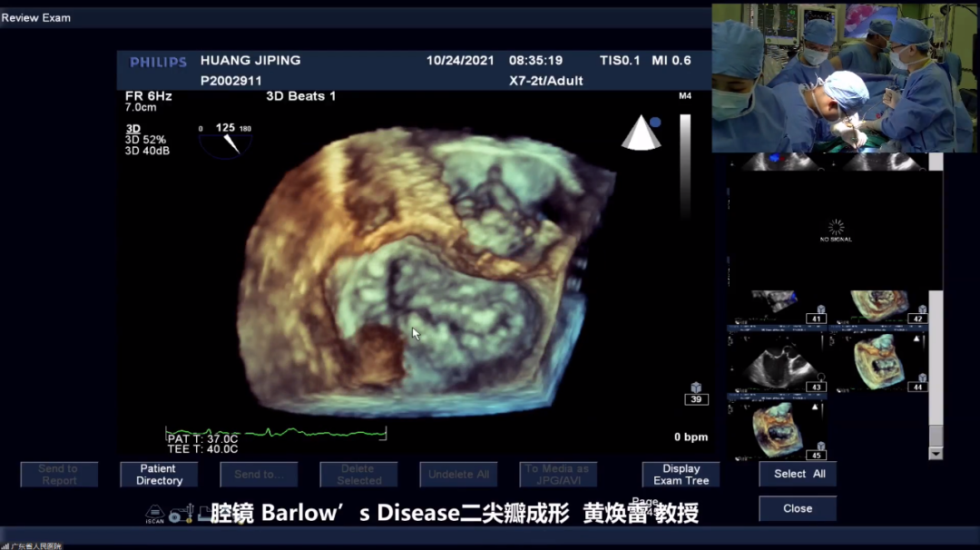The width and height of the screenshot is (980, 550).
Task: Click To Media as JPG/AVI button
Action: tap(557, 475)
